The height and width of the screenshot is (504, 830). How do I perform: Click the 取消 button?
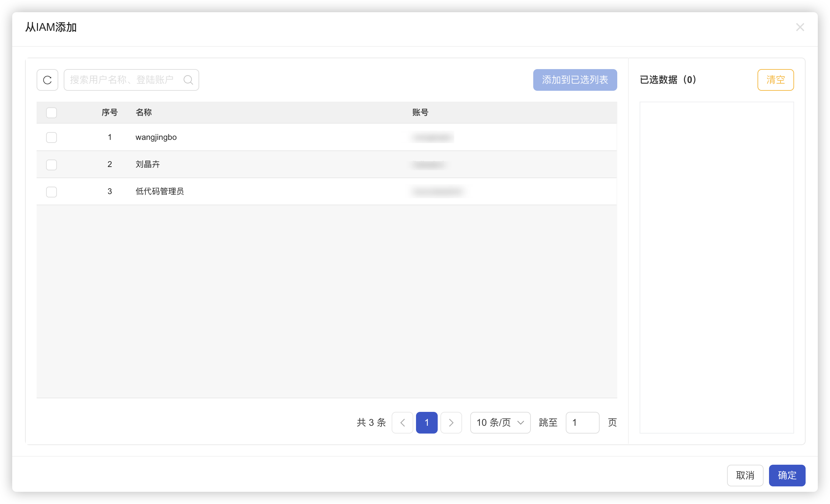(745, 475)
